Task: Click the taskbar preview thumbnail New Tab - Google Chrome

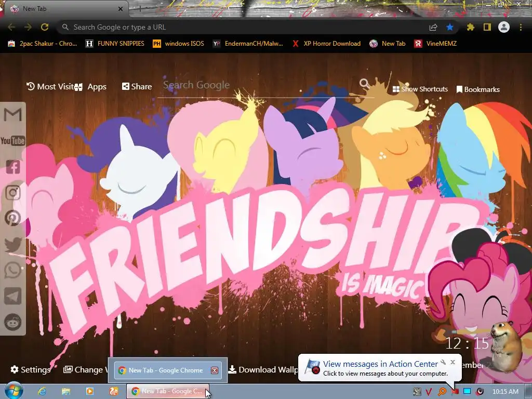Action: pyautogui.click(x=168, y=370)
